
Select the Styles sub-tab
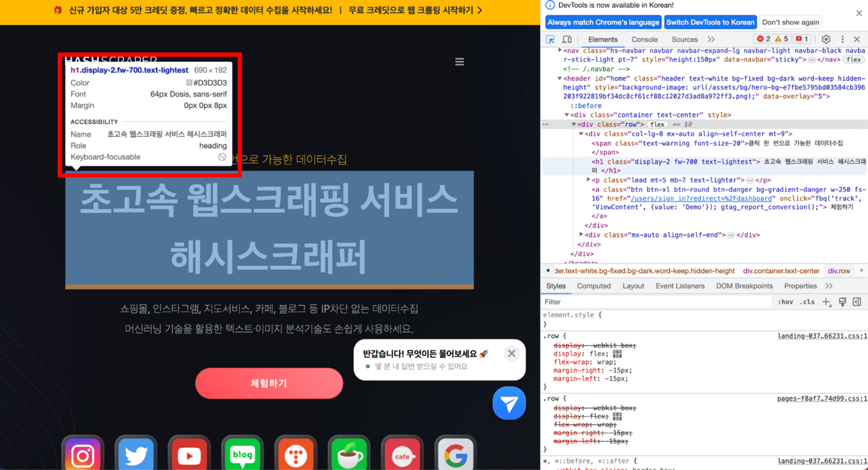(x=556, y=286)
